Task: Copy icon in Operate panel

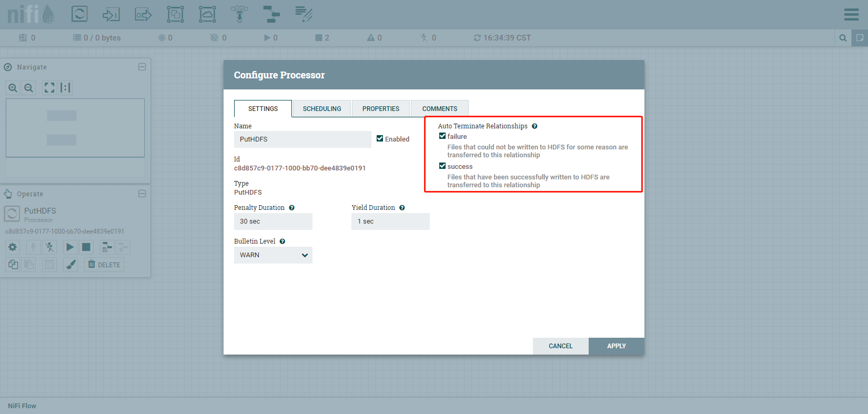Action: tap(13, 265)
